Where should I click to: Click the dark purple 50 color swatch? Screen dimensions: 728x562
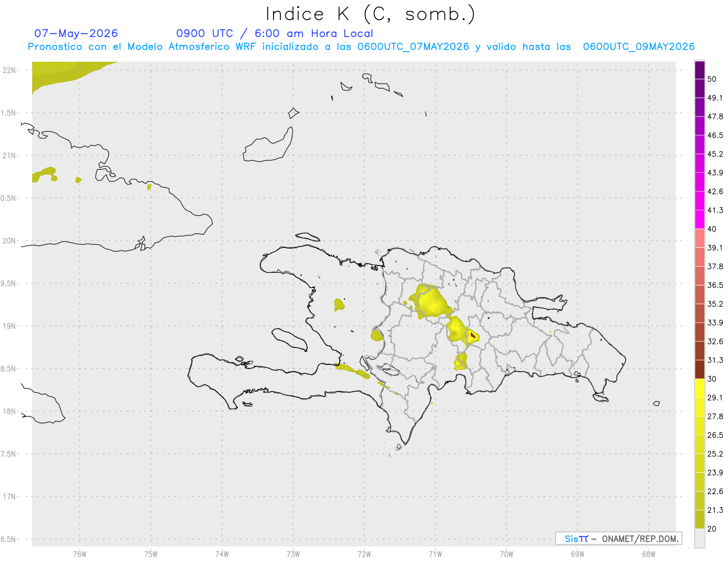[699, 70]
